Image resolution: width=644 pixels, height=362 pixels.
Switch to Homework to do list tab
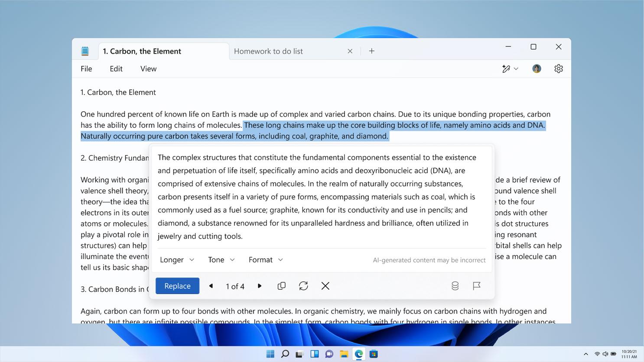[269, 51]
